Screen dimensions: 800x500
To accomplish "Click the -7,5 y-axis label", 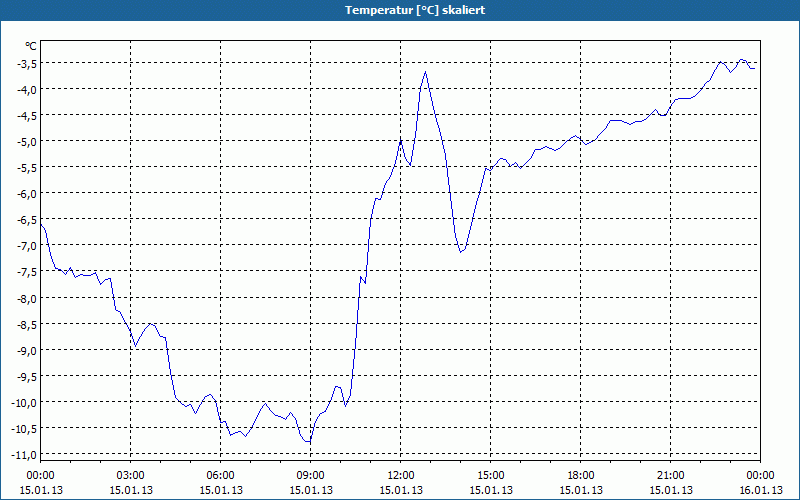I will point(27,272).
